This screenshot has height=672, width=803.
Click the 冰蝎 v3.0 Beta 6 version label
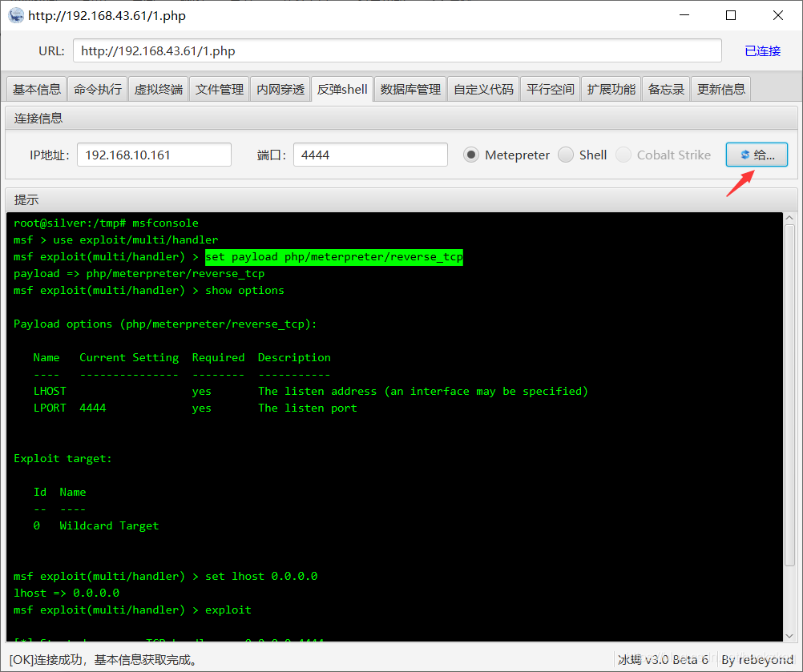[x=663, y=660]
